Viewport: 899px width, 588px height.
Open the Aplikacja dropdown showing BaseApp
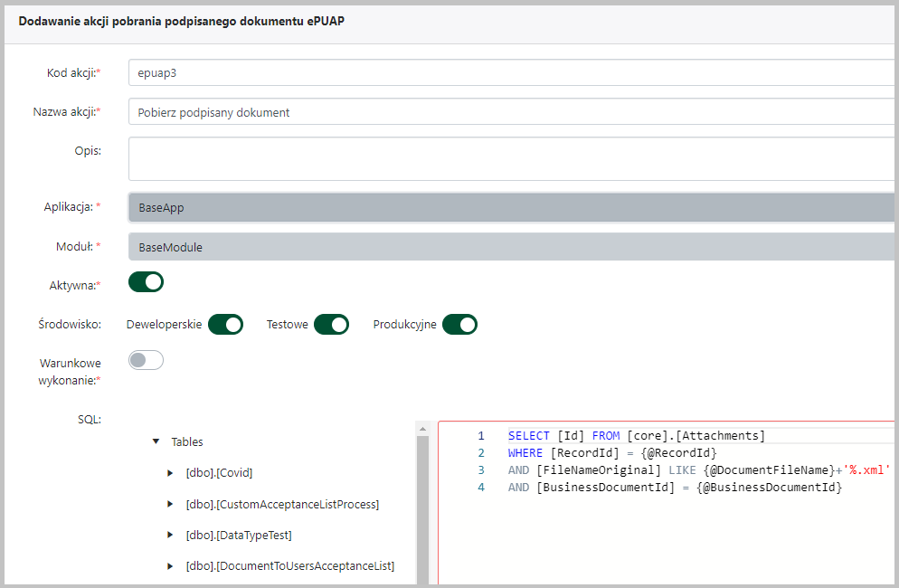tap(511, 207)
